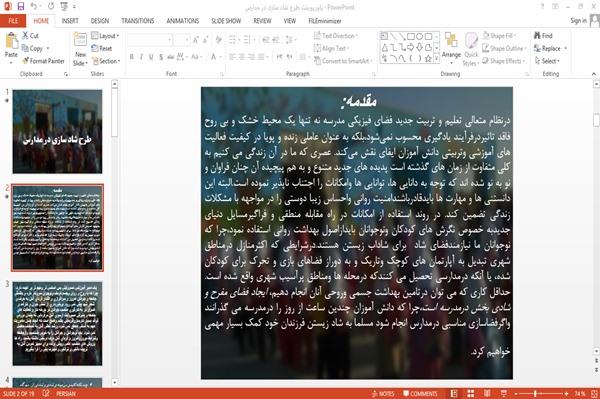Select the Format Painter brush

coord(26,61)
